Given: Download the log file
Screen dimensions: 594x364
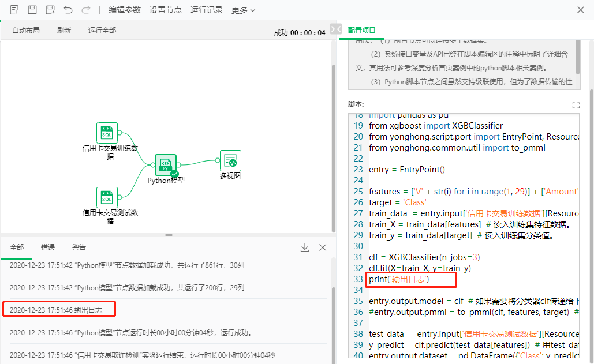Looking at the screenshot, I should [x=305, y=247].
